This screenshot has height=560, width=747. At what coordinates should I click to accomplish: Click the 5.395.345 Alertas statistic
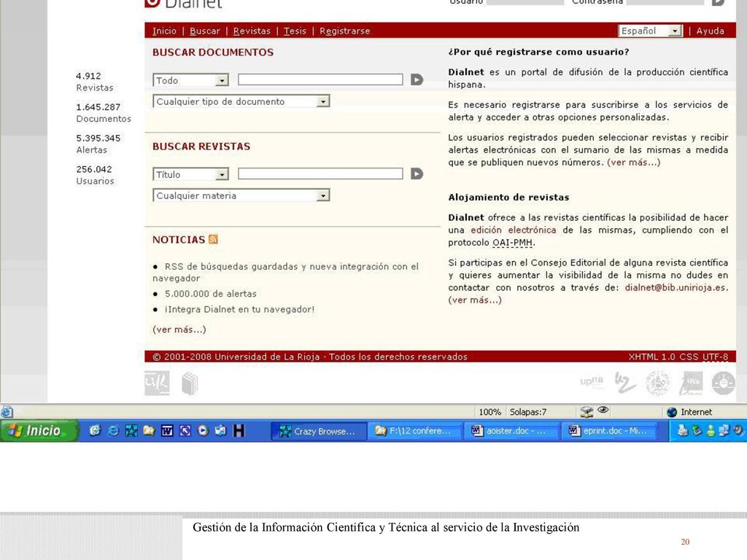click(x=98, y=144)
